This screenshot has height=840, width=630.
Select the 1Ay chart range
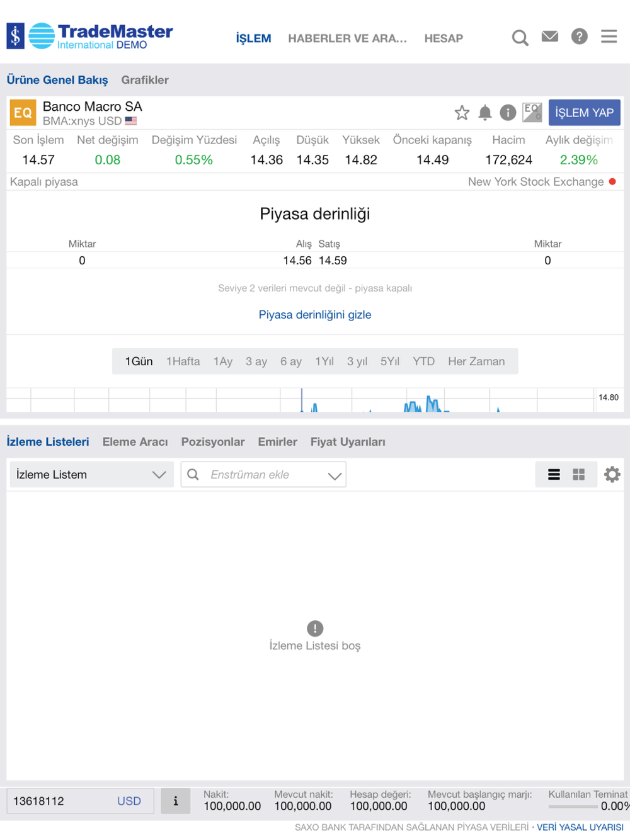223,361
